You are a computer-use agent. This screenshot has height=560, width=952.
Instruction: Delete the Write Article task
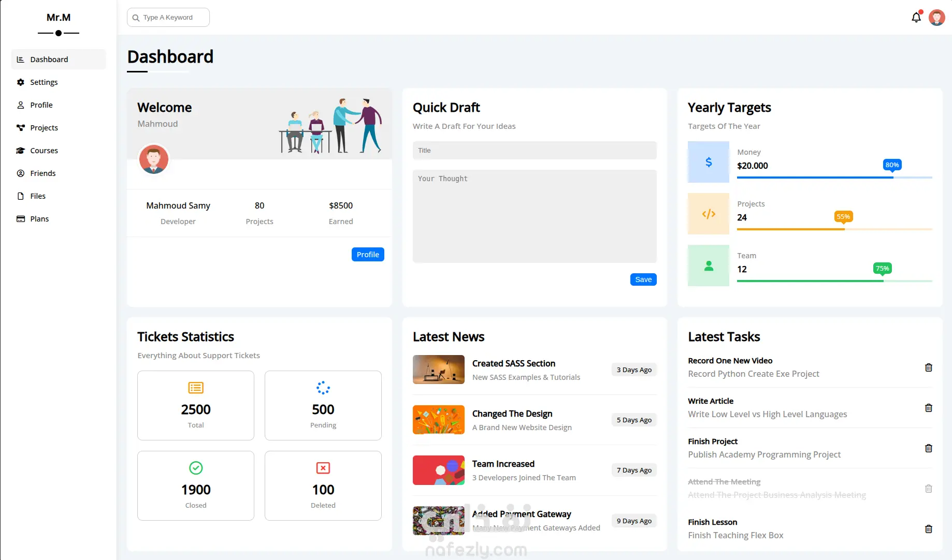pos(929,408)
